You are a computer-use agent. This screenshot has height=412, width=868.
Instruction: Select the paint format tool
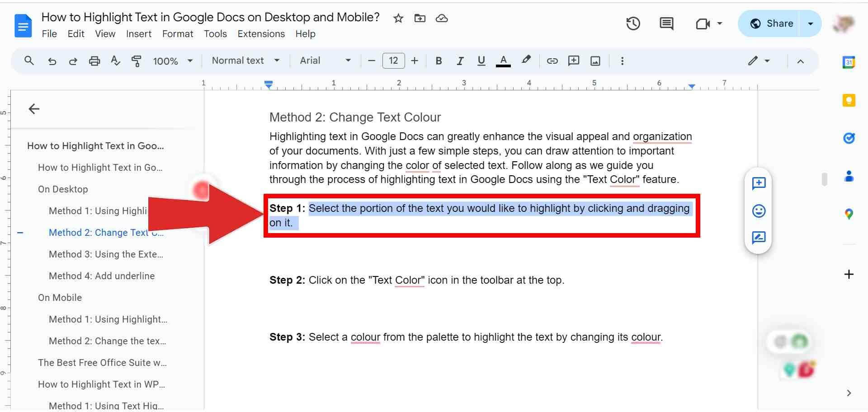(136, 61)
